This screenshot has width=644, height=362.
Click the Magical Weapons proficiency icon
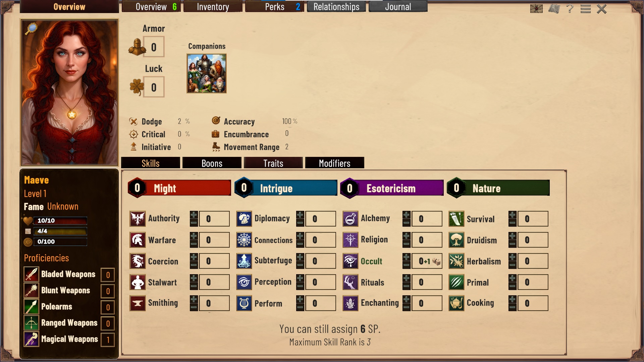click(31, 339)
